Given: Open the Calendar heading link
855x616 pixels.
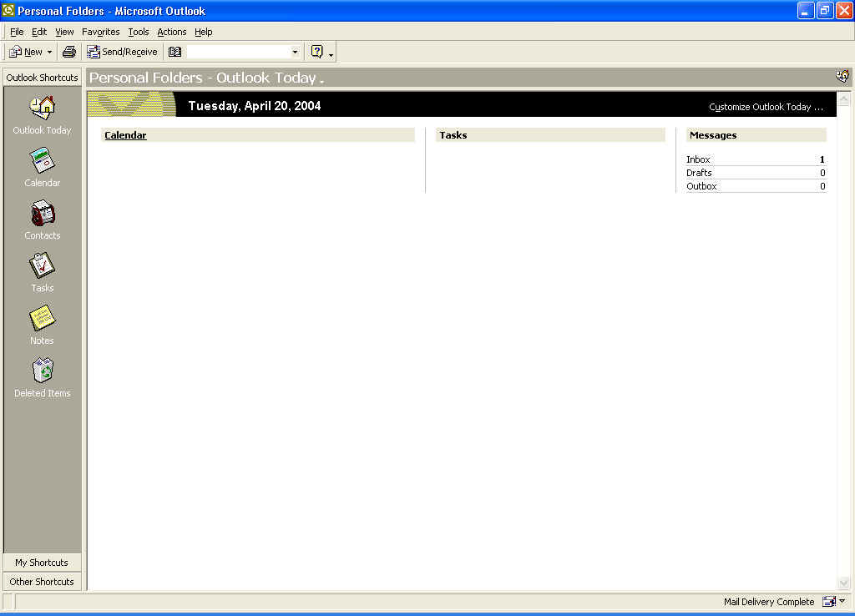Looking at the screenshot, I should tap(125, 135).
